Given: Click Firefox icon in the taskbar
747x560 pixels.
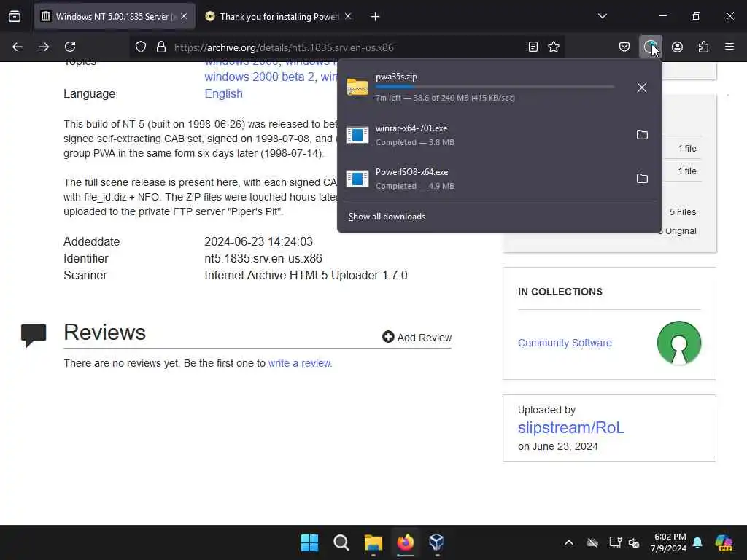Looking at the screenshot, I should click(406, 542).
